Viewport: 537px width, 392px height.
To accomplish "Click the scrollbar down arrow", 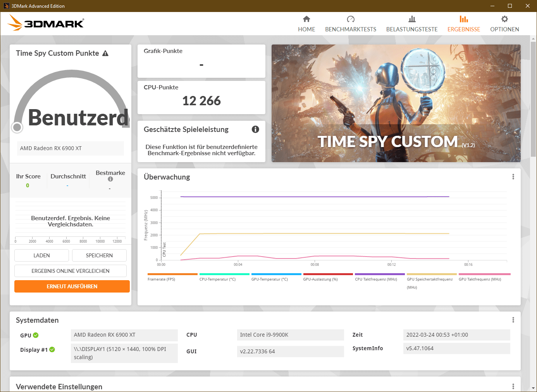I will coord(533,388).
